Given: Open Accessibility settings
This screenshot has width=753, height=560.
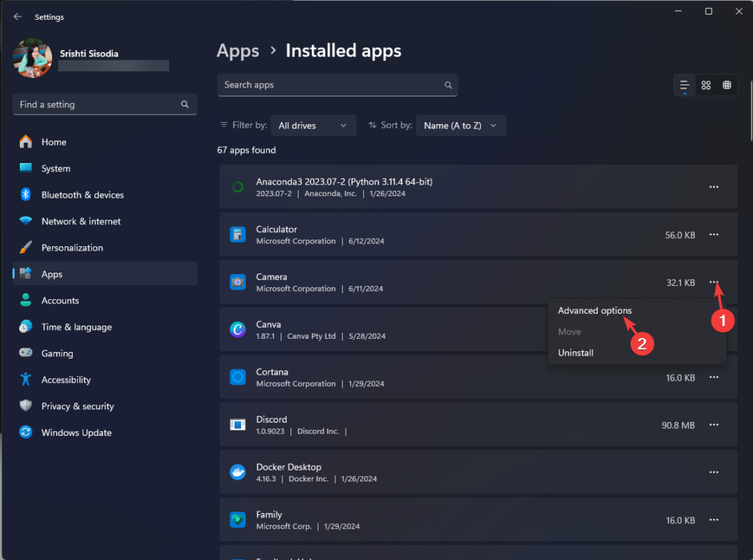Looking at the screenshot, I should (68, 379).
